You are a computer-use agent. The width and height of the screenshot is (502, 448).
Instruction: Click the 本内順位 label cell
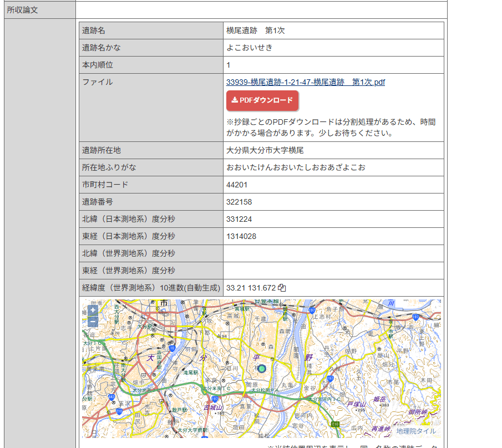point(151,65)
